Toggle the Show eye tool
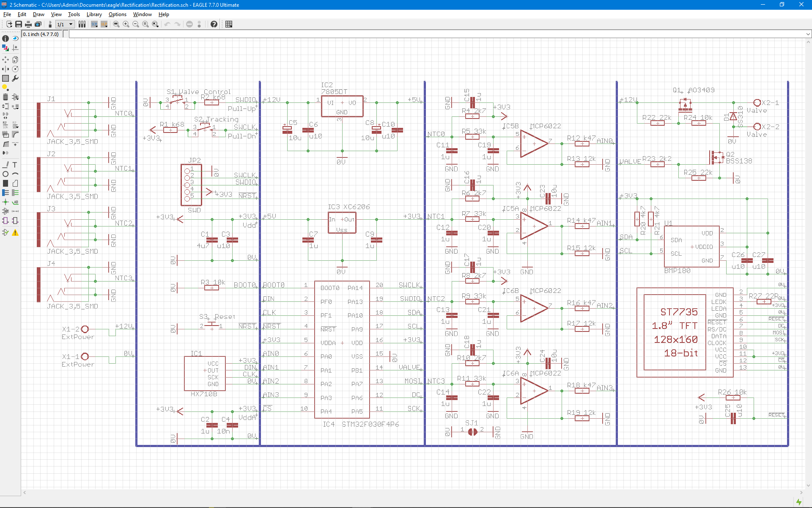This screenshot has width=812, height=508. pos(15,39)
